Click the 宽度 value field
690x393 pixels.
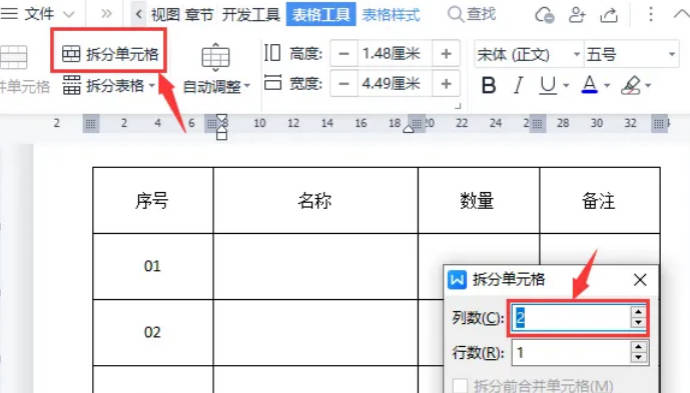pos(395,83)
